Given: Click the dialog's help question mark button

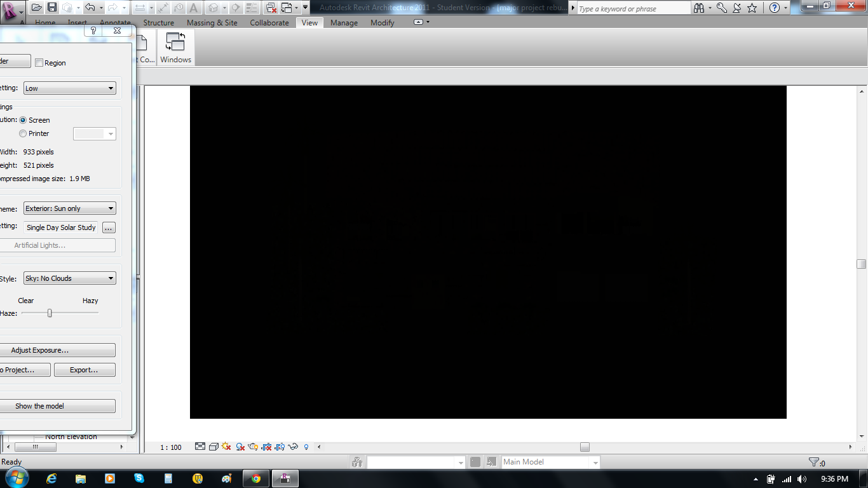Looking at the screenshot, I should point(93,30).
